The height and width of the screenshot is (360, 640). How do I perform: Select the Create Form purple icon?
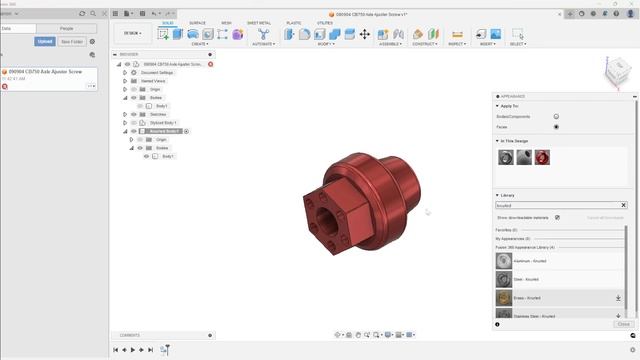point(238,34)
